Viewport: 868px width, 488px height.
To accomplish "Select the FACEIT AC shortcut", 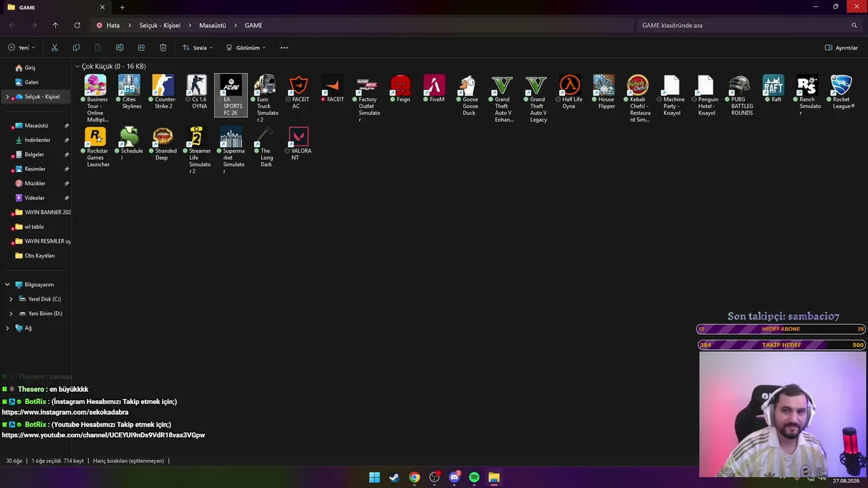I will [299, 92].
